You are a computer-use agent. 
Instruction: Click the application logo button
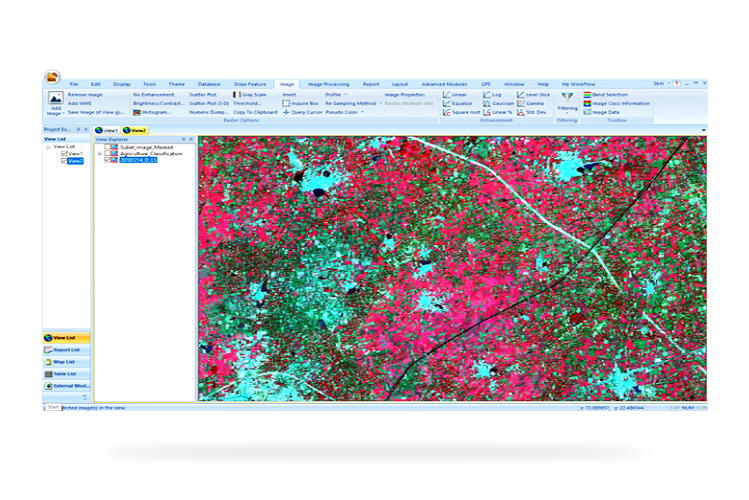pyautogui.click(x=52, y=77)
